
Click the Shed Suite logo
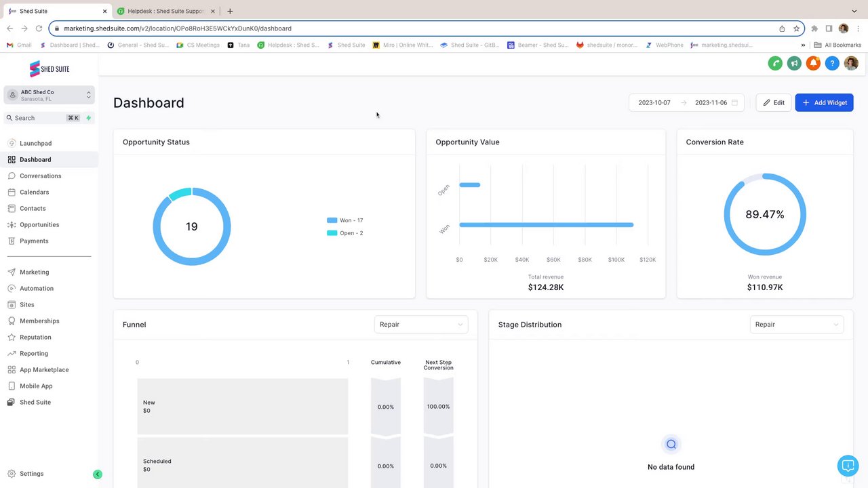pos(49,68)
